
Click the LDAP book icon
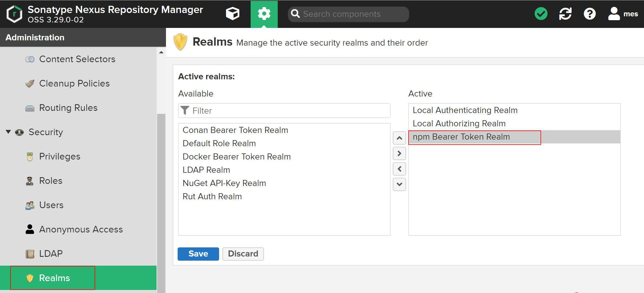(30, 254)
